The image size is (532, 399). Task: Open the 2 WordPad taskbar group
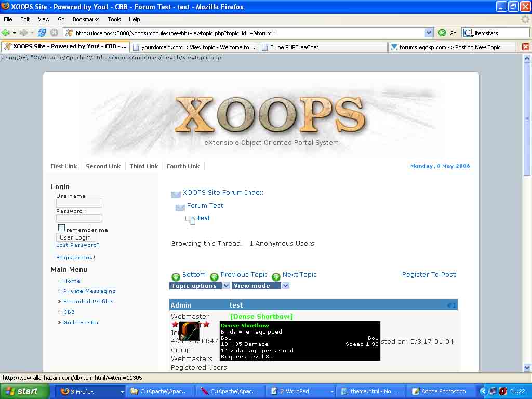(x=301, y=392)
